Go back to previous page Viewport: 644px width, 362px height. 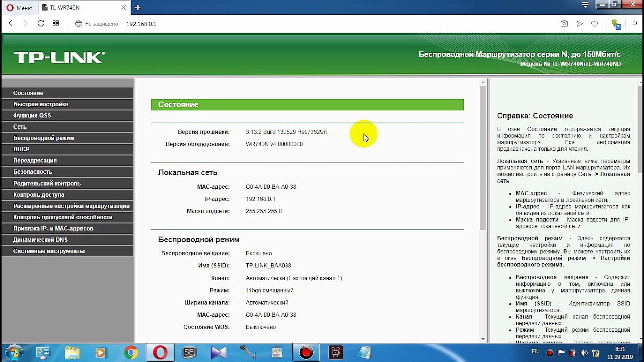[11, 23]
